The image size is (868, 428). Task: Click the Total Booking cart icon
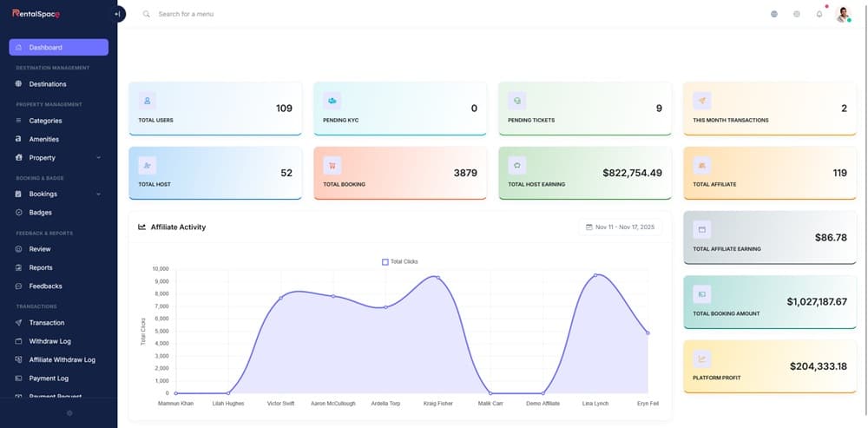click(x=332, y=165)
